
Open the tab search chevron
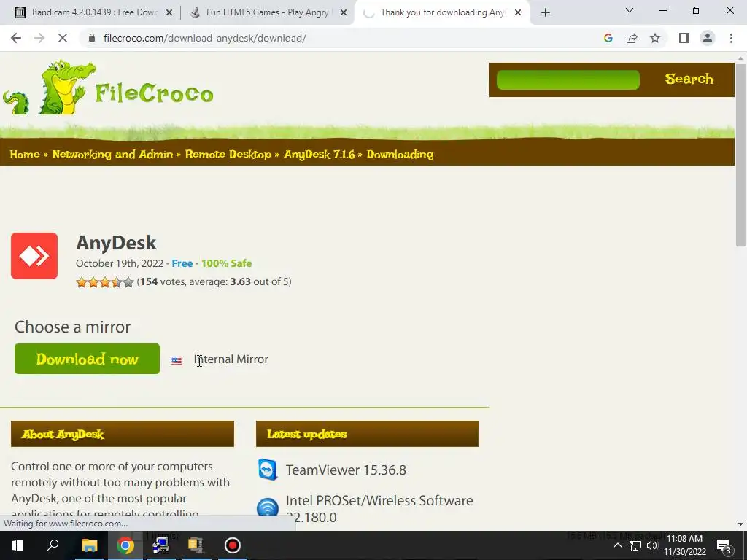point(630,10)
